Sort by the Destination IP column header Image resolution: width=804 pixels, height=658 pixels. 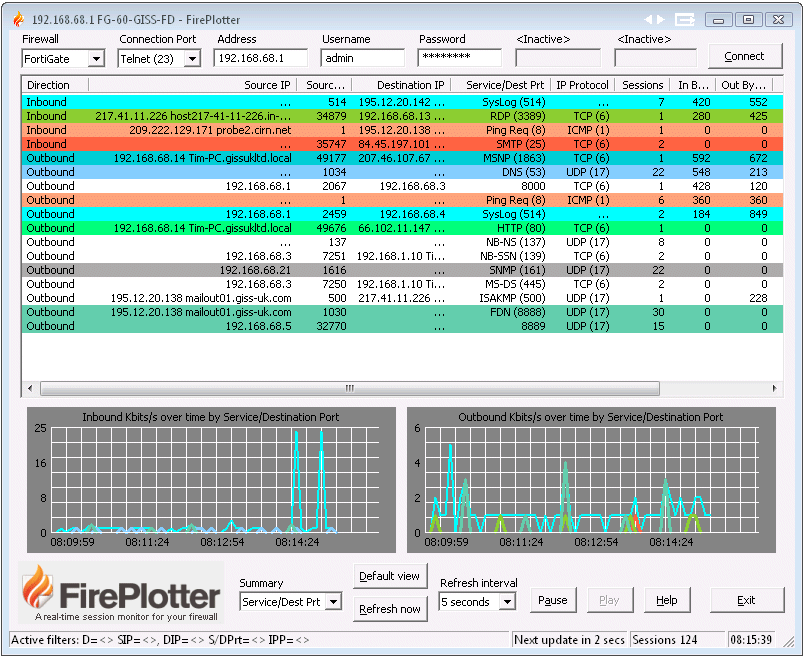point(401,85)
